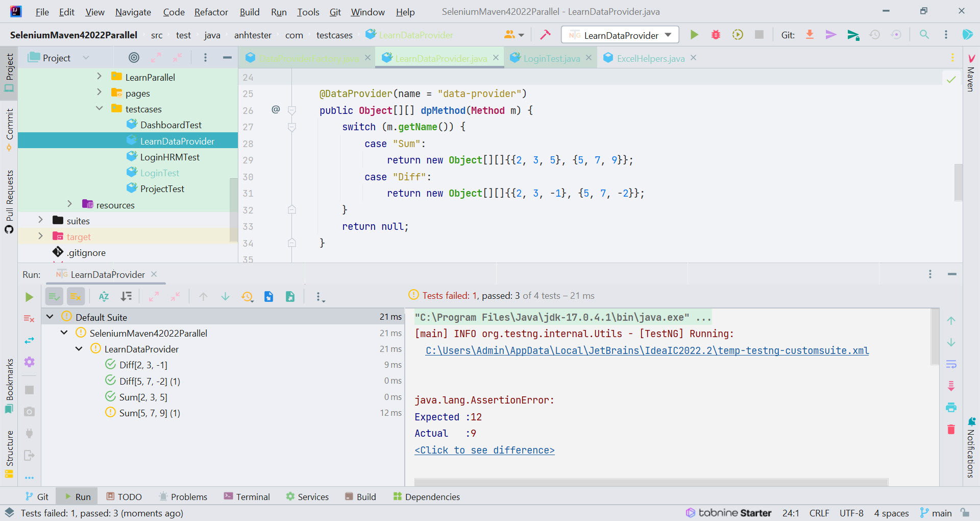Viewport: 980px width, 521px height.
Task: Export test results icon
Action: coord(290,296)
